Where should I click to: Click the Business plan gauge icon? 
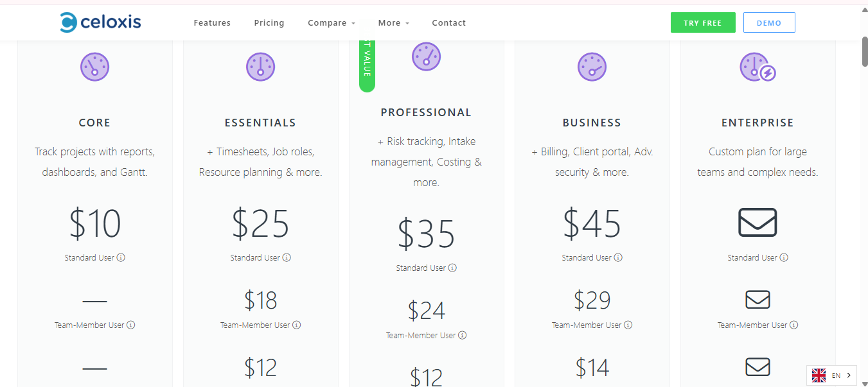[x=592, y=67]
